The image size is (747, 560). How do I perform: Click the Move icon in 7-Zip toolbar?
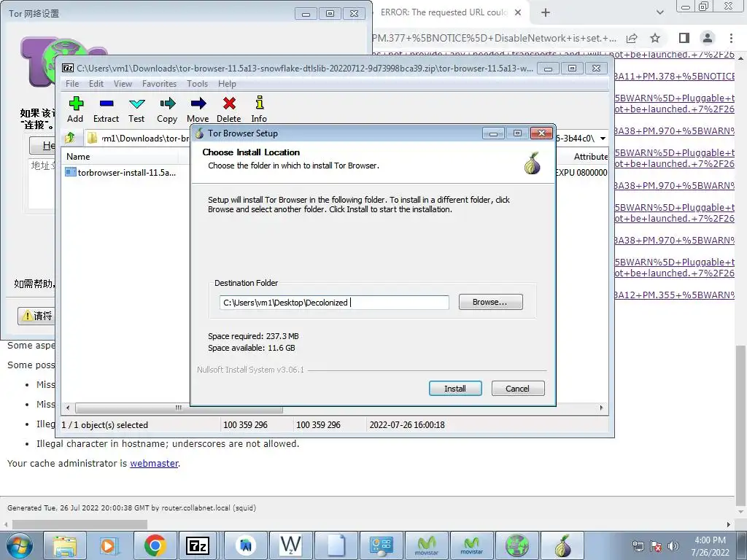tap(198, 104)
